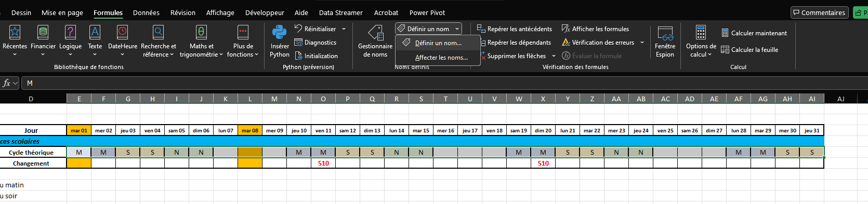Click 510 under ven 11
868x204 pixels.
coord(323,163)
